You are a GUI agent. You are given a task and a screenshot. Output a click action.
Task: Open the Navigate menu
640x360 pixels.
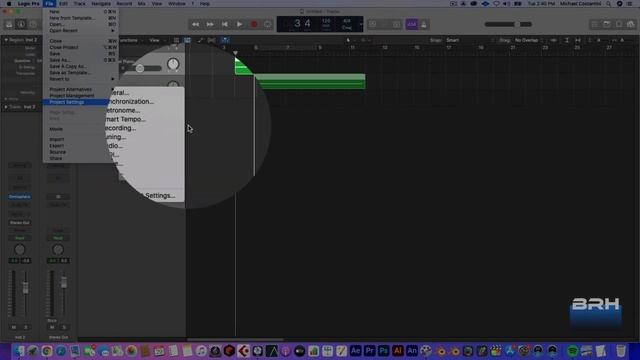(101, 4)
